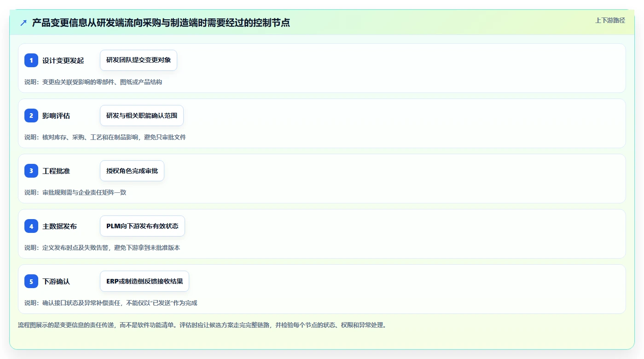Click the footer text 流程图展示的是变更信息的责任传递
Viewport: 644px width, 359px height.
point(203,325)
